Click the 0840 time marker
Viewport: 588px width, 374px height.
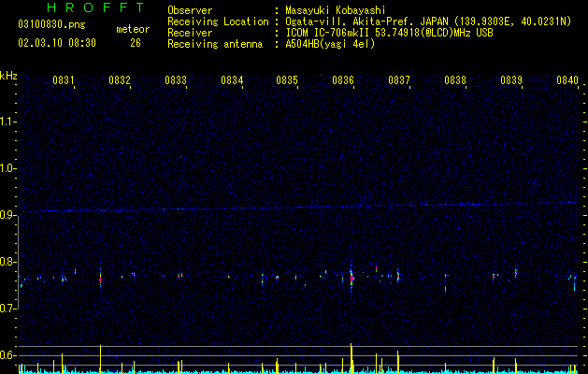tap(567, 80)
